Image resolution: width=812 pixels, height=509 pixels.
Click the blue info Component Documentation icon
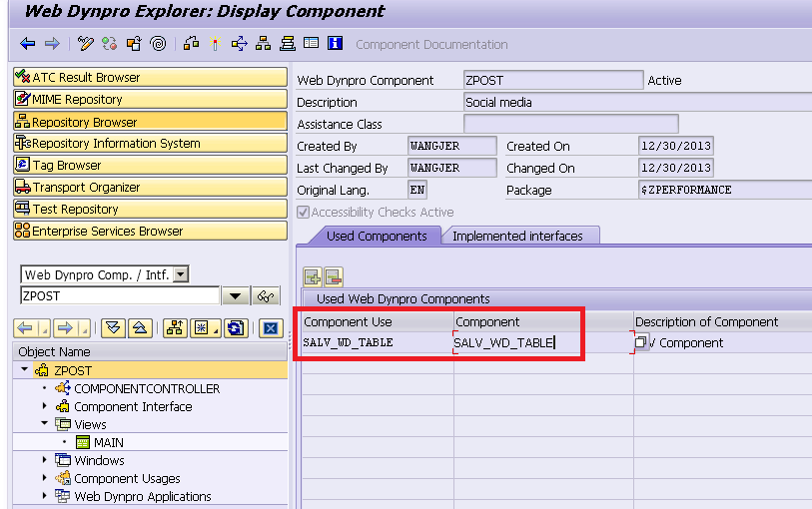(x=336, y=44)
